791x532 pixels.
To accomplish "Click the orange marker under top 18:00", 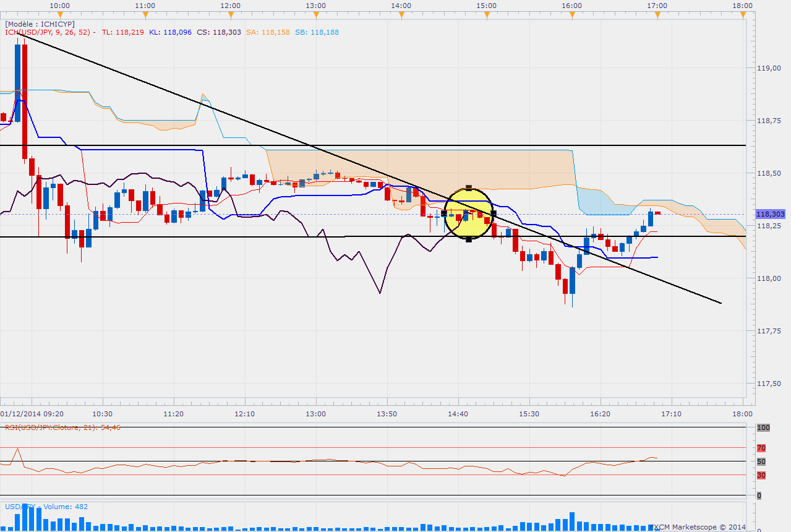I will 743,15.
